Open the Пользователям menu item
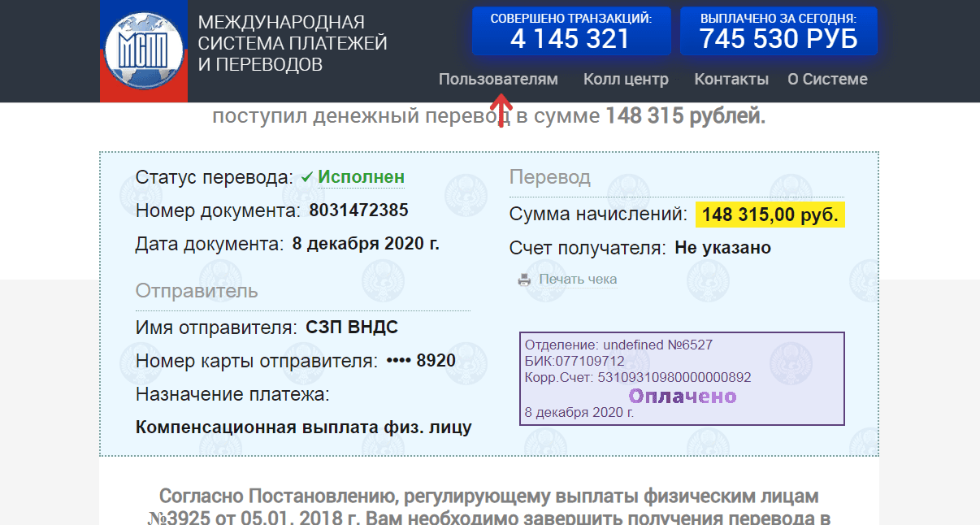The height and width of the screenshot is (525, 980). tap(498, 79)
